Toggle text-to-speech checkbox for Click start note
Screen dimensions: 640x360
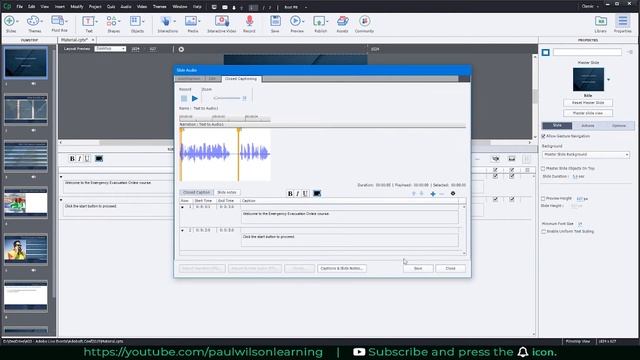click(x=495, y=199)
